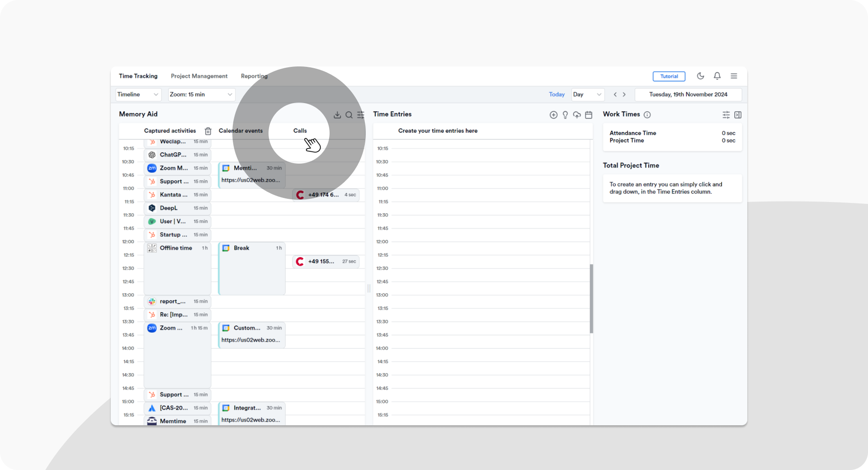Image resolution: width=868 pixels, height=470 pixels.
Task: Delete captured activities trash icon
Action: (208, 131)
